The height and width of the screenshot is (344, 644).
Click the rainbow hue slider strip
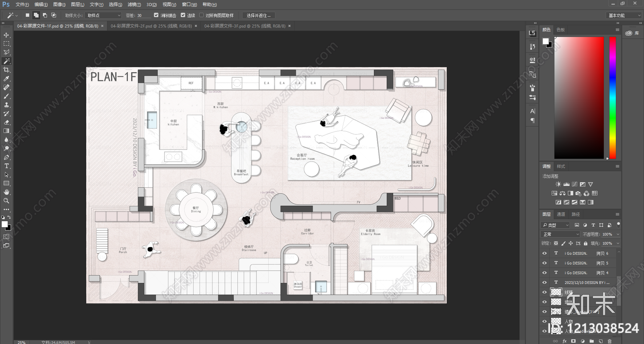click(x=612, y=98)
